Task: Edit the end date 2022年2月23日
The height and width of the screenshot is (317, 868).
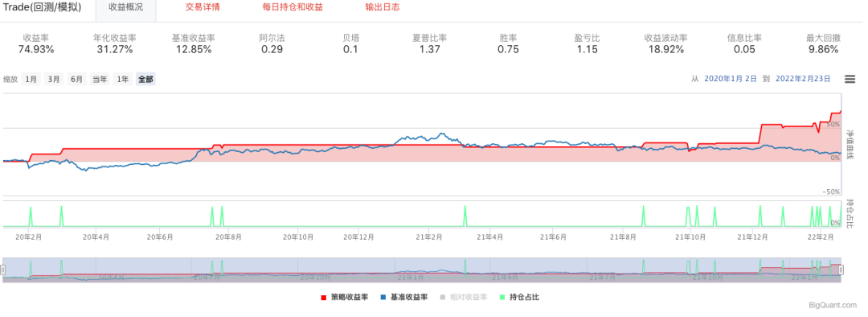Action: tap(803, 79)
